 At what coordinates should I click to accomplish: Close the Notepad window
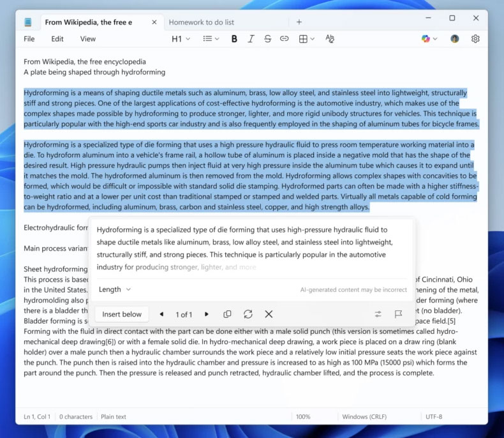pyautogui.click(x=476, y=18)
